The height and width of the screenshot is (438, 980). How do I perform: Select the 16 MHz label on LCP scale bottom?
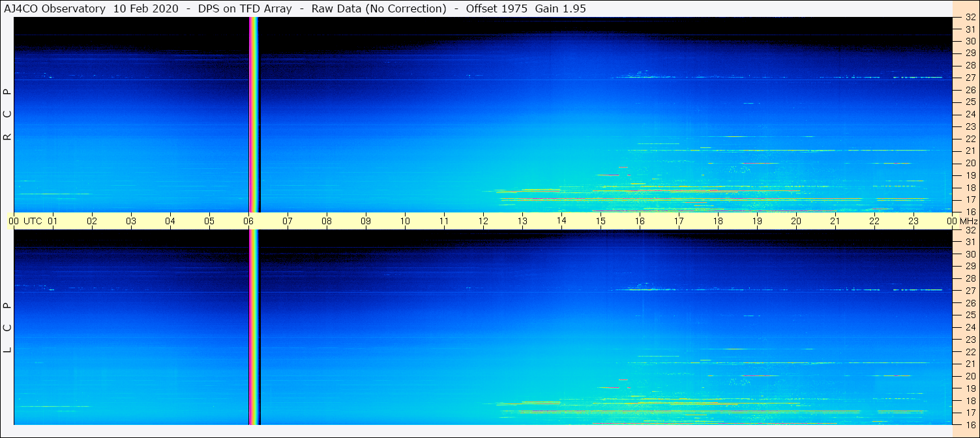click(970, 424)
